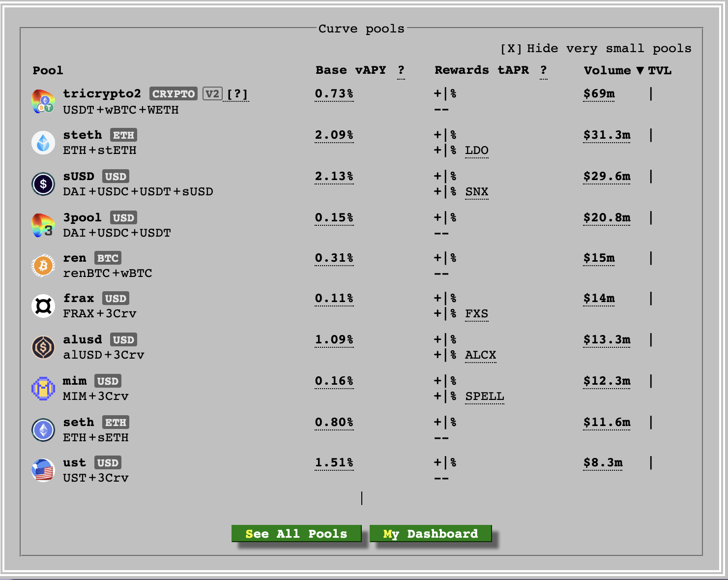The height and width of the screenshot is (580, 728).
Task: Click the ust pool flag icon
Action: point(43,470)
